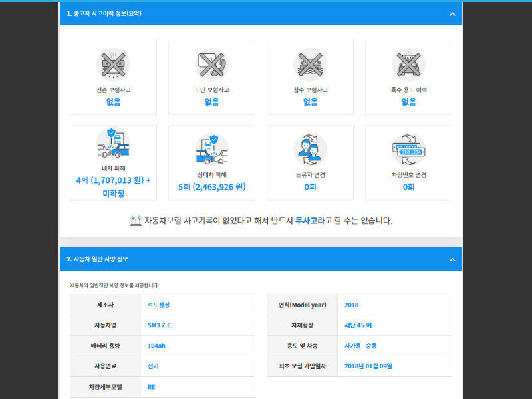Click the special use history icon

[408, 65]
